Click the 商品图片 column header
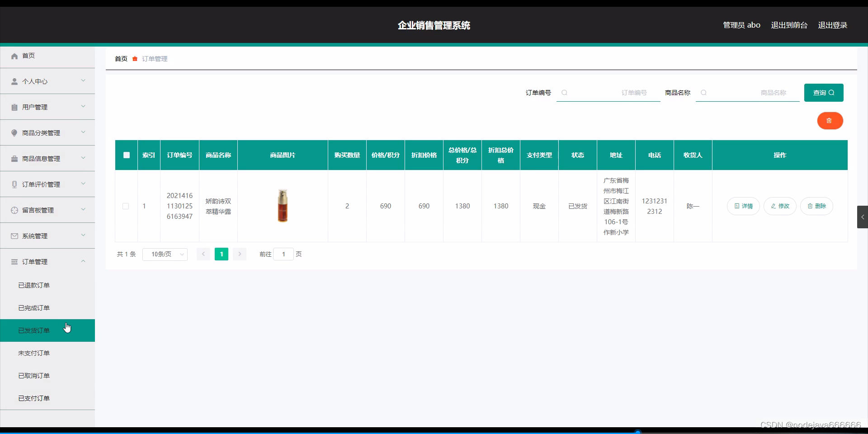The width and height of the screenshot is (868, 434). click(x=283, y=155)
